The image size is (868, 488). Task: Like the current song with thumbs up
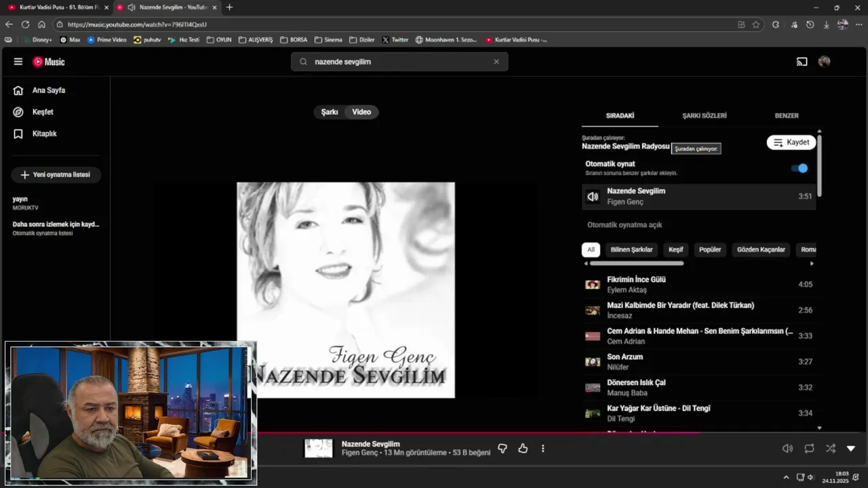click(523, 448)
